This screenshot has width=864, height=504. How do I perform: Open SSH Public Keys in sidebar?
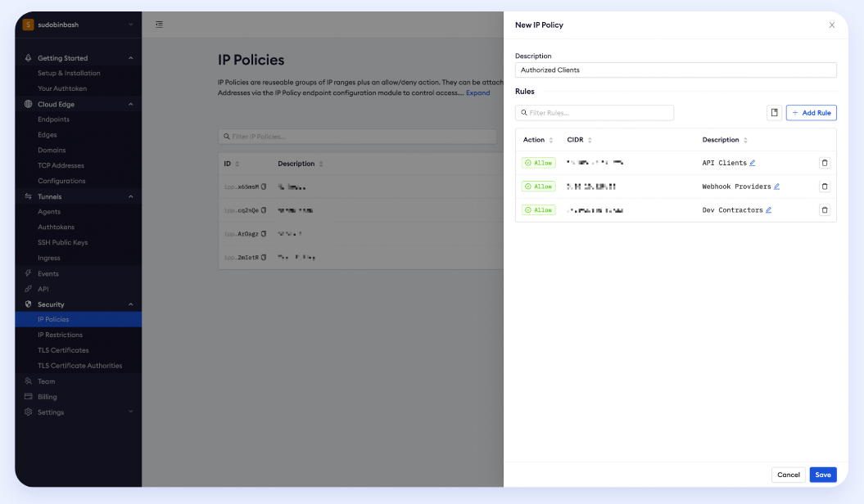click(x=63, y=243)
